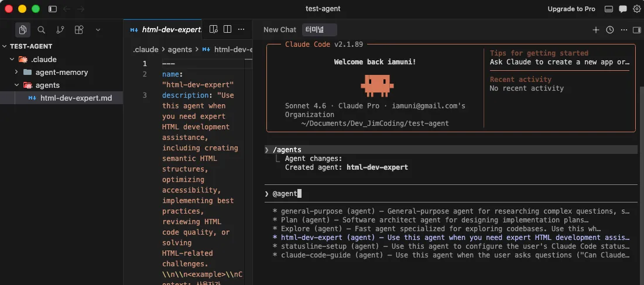Collapse the TEST-AGENT root folder
644x285 pixels.
[x=5, y=46]
